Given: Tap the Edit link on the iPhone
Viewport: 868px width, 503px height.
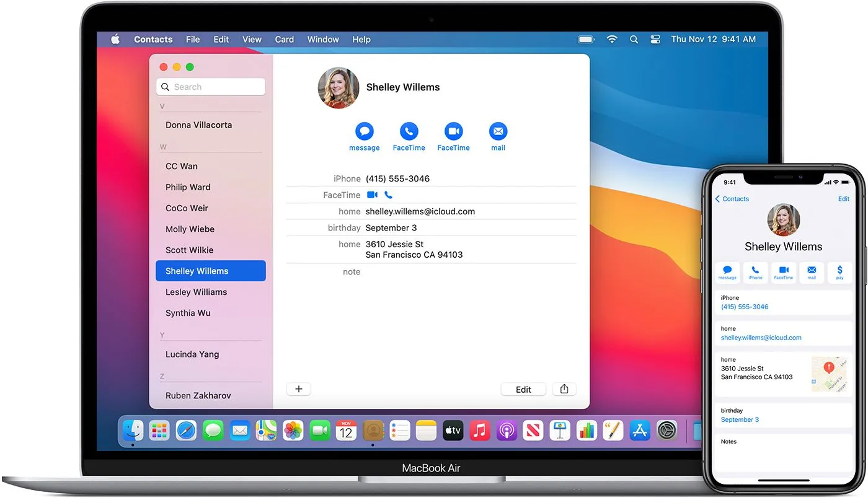Looking at the screenshot, I should coord(843,199).
